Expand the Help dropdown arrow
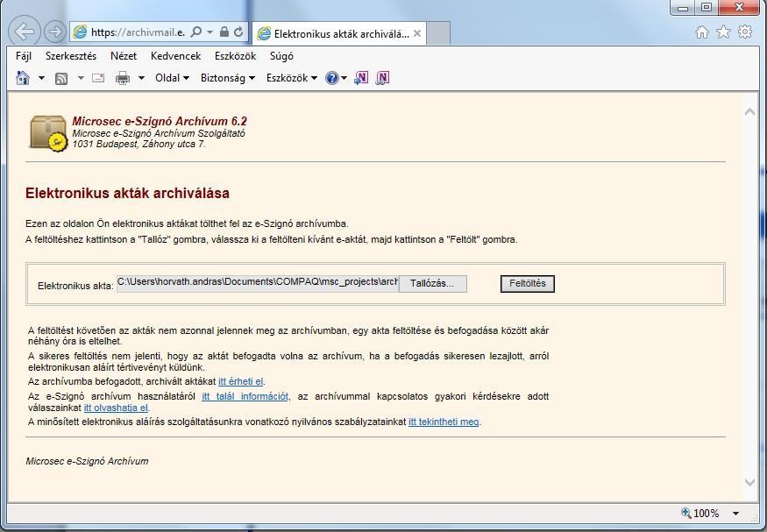Viewport: 767px width, 532px height. pyautogui.click(x=344, y=78)
